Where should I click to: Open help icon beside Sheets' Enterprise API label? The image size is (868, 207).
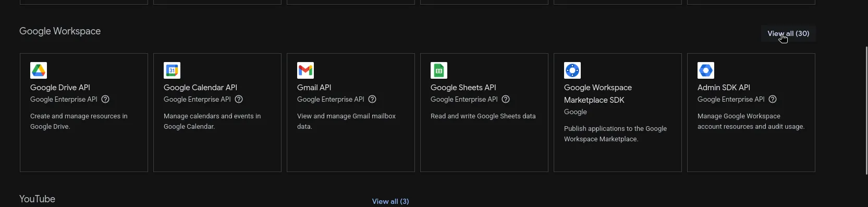click(x=506, y=99)
